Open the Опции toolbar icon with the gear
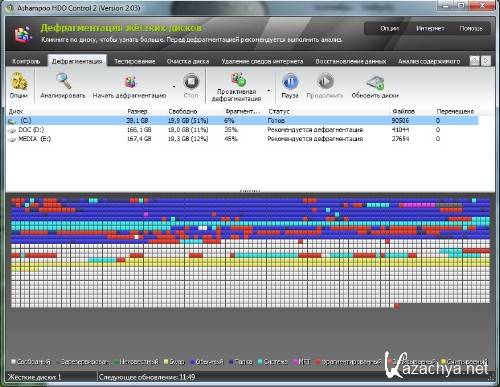Viewport: 500px width, 387px height. point(19,82)
